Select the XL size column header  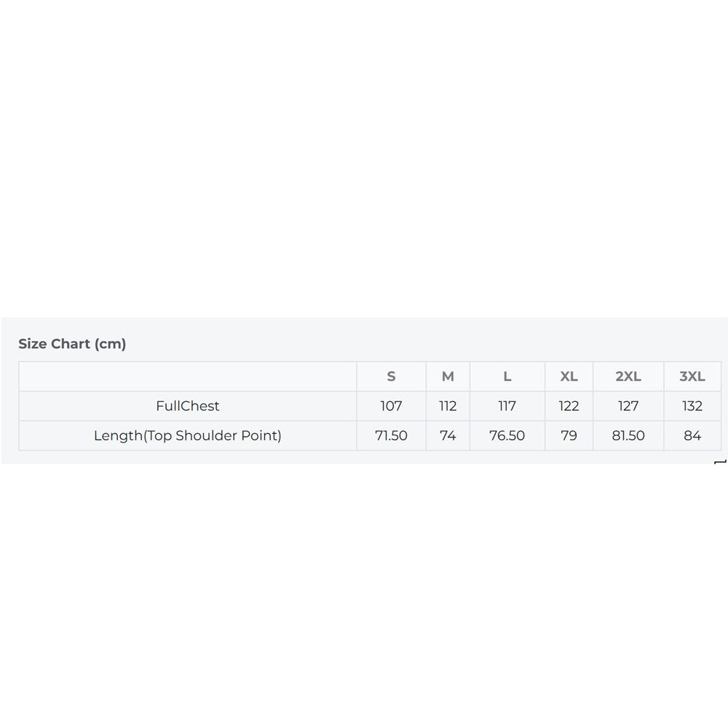click(x=569, y=376)
